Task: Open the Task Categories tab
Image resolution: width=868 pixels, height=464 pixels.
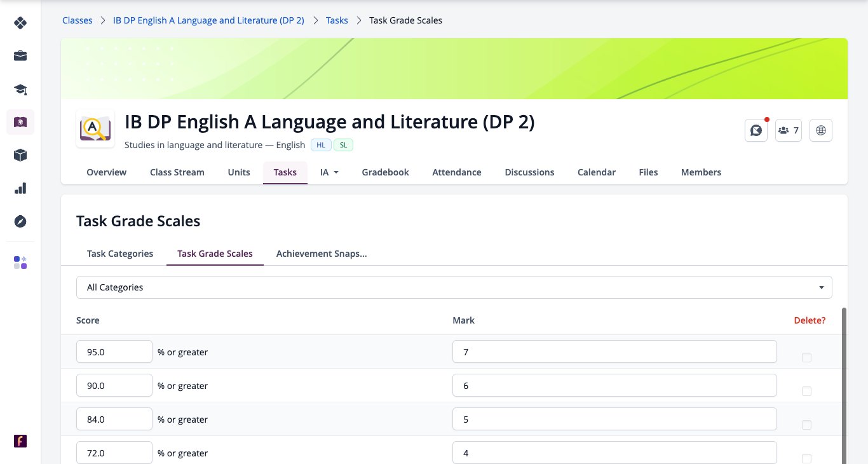Action: click(120, 254)
